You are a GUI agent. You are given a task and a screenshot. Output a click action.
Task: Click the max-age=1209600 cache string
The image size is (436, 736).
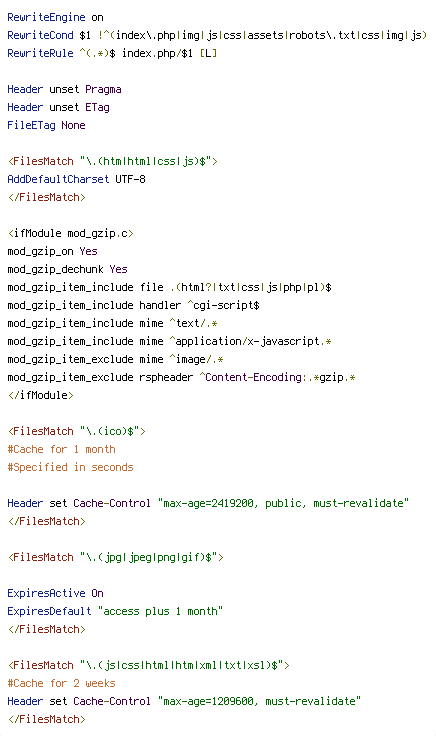(259, 701)
